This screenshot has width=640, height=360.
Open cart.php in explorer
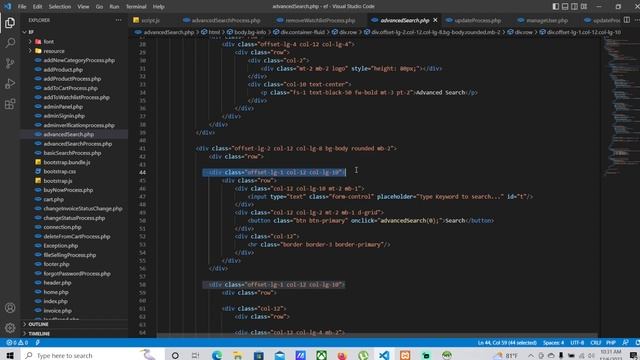(x=53, y=200)
